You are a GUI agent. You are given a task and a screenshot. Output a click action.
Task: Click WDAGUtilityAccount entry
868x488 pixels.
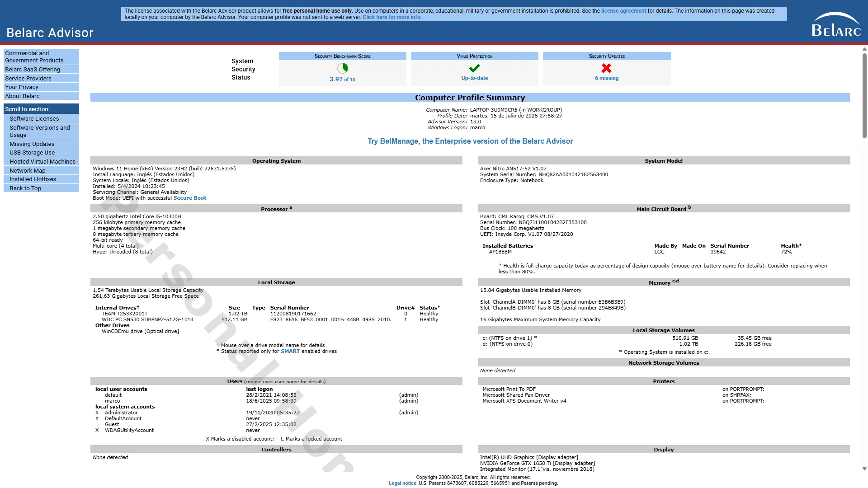pyautogui.click(x=129, y=430)
